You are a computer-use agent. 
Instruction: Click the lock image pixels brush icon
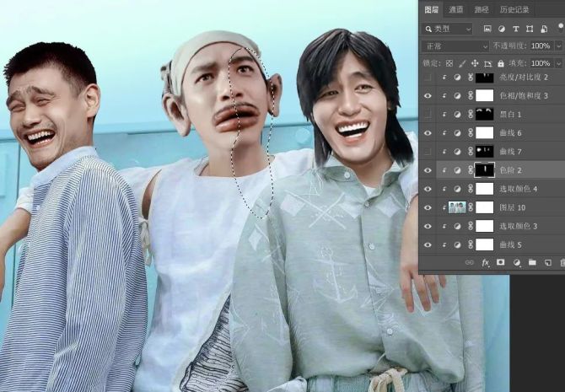[x=460, y=63]
